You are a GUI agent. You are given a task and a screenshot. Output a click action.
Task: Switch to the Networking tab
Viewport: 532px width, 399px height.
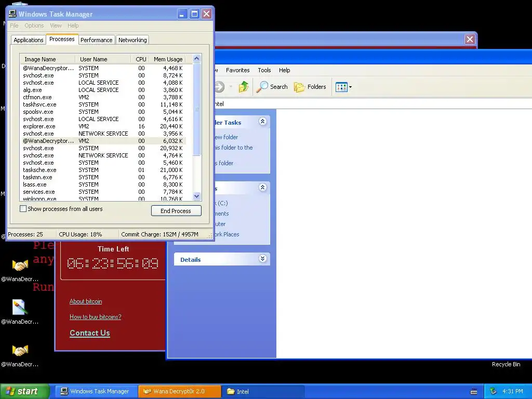132,40
